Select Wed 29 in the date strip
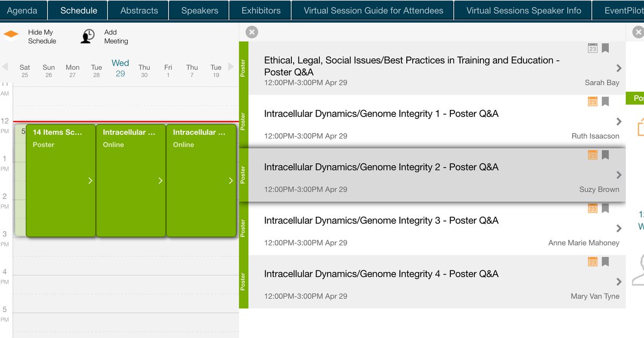Image resolution: width=644 pixels, height=338 pixels. click(x=120, y=68)
